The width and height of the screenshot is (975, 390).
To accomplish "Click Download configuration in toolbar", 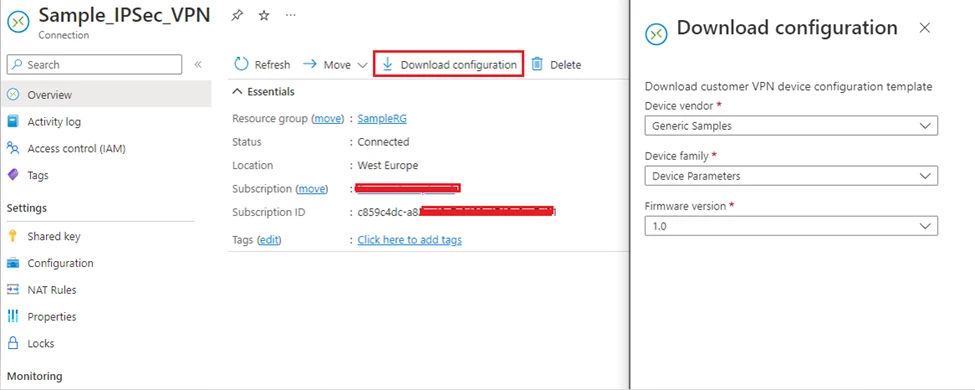I will tap(448, 65).
